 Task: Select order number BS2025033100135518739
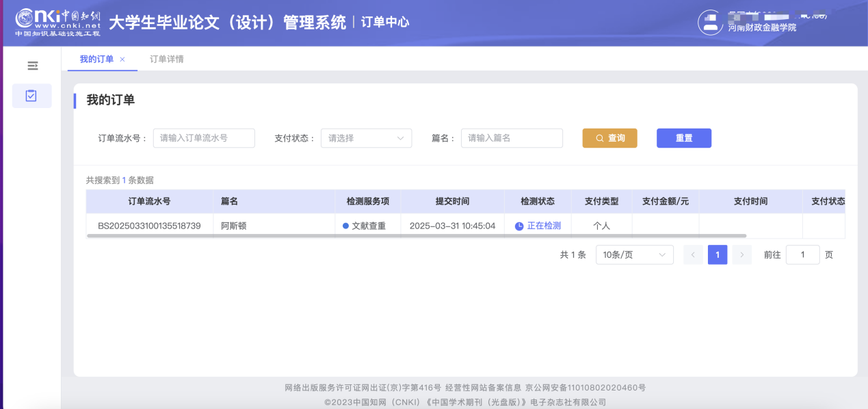point(149,226)
